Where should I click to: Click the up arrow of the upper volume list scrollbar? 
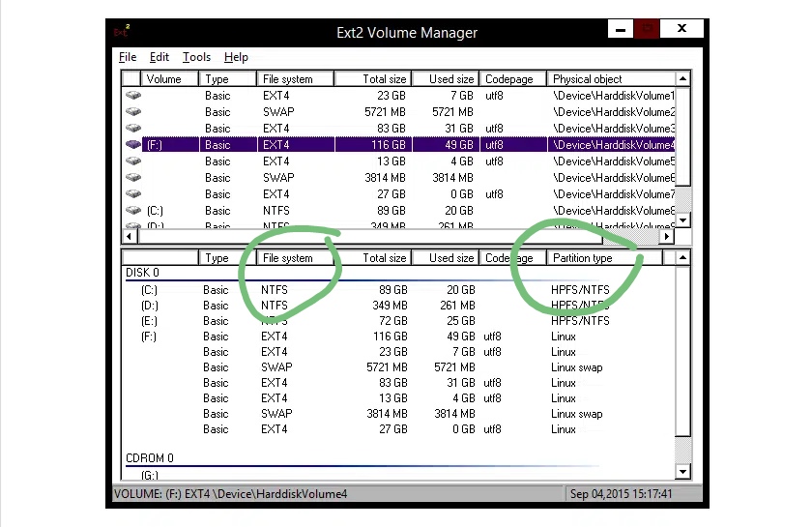[683, 78]
